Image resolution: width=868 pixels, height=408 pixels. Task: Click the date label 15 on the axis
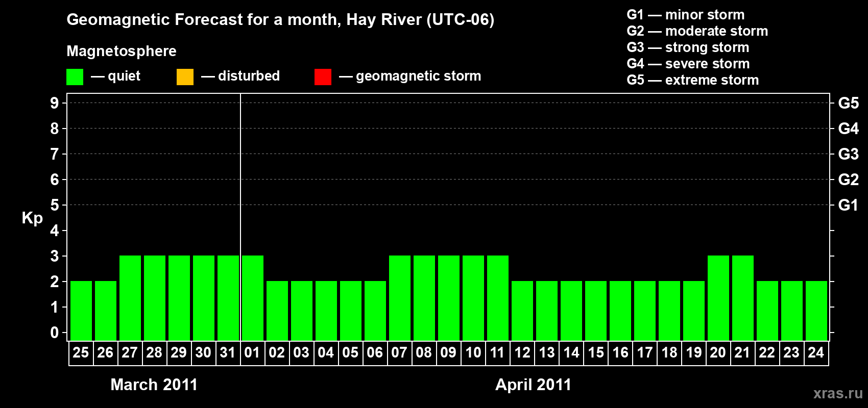click(x=595, y=352)
